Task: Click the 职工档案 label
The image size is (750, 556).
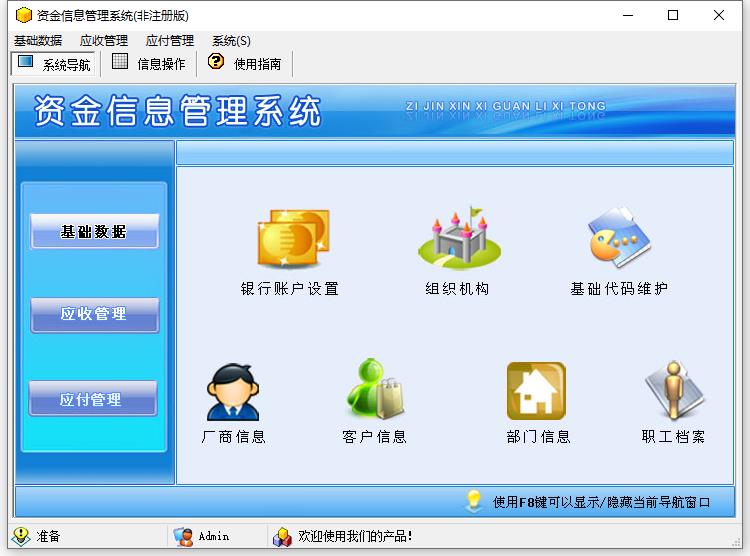Action: pos(673,436)
